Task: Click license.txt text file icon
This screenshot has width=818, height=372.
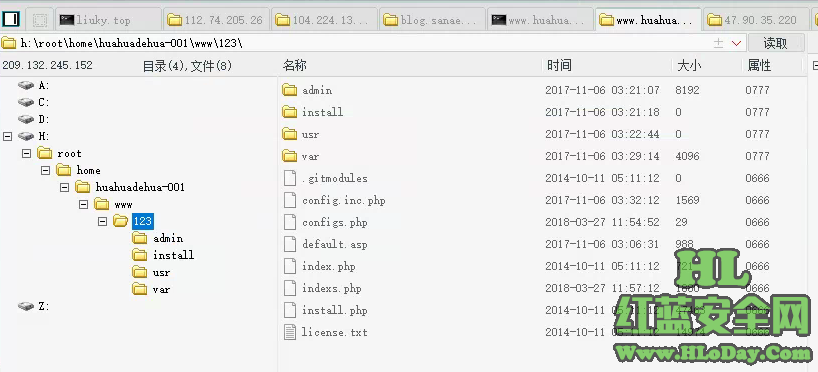Action: coord(290,332)
